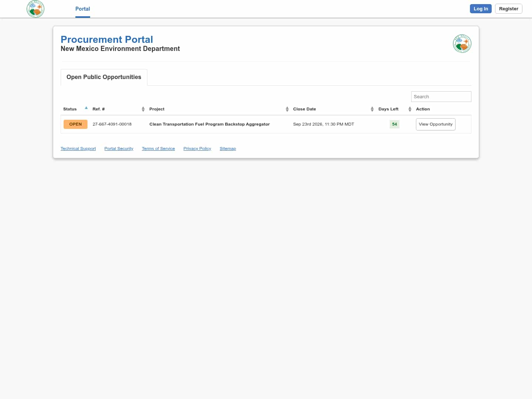Focus the Search input field
Viewport: 532px width, 399px height.
tap(441, 96)
